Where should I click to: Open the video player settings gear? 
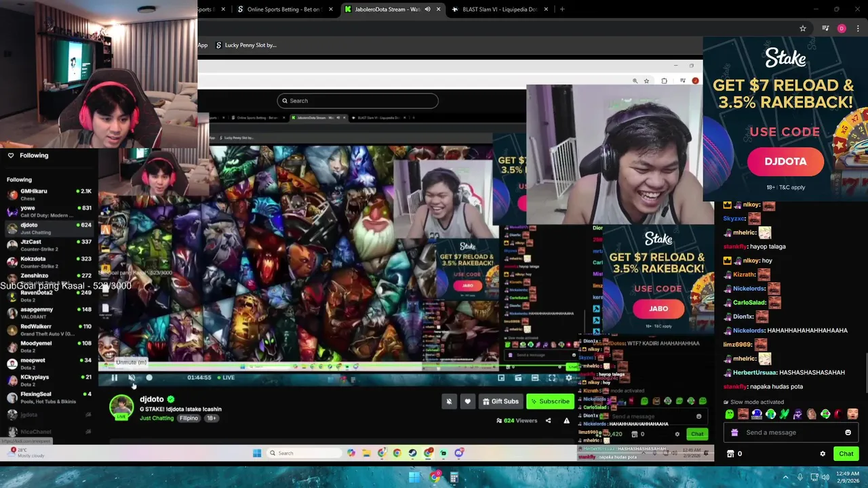569,378
